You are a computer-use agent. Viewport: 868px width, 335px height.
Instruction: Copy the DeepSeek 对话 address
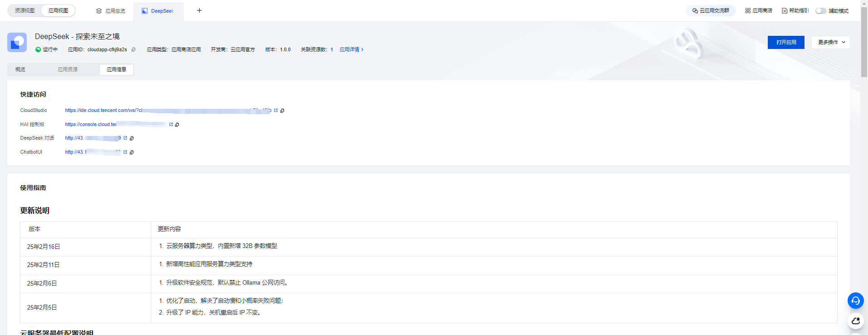tap(132, 138)
